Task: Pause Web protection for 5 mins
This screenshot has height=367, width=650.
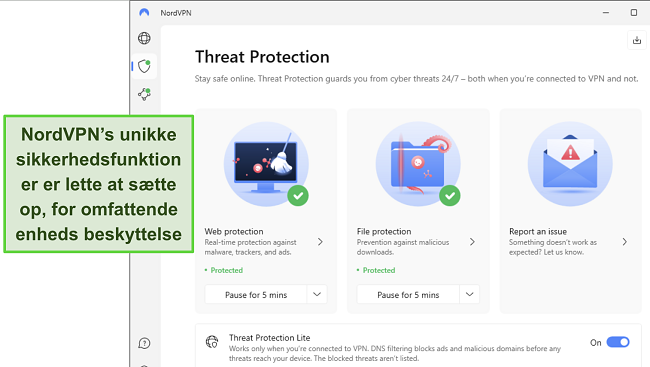Action: [x=256, y=294]
